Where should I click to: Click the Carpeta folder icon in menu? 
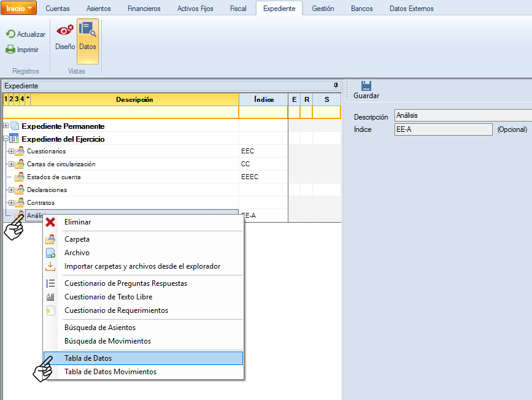[50, 239]
